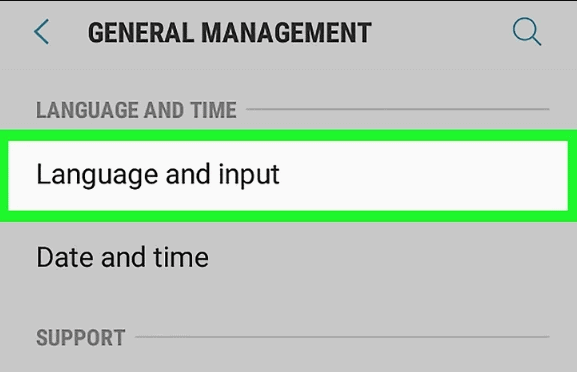Open search with the magnifier icon

[527, 32]
